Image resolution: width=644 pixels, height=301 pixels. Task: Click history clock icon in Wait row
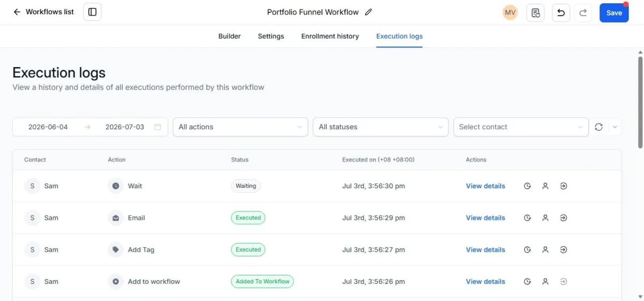528,186
